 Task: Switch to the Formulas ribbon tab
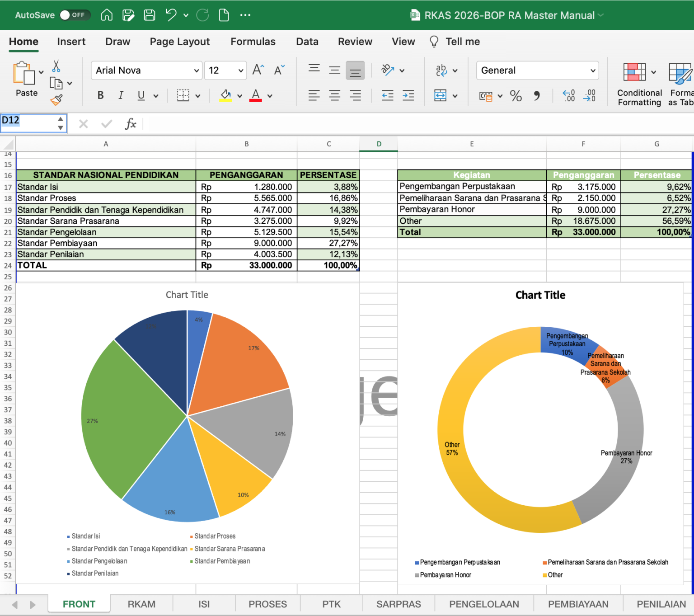tap(253, 41)
